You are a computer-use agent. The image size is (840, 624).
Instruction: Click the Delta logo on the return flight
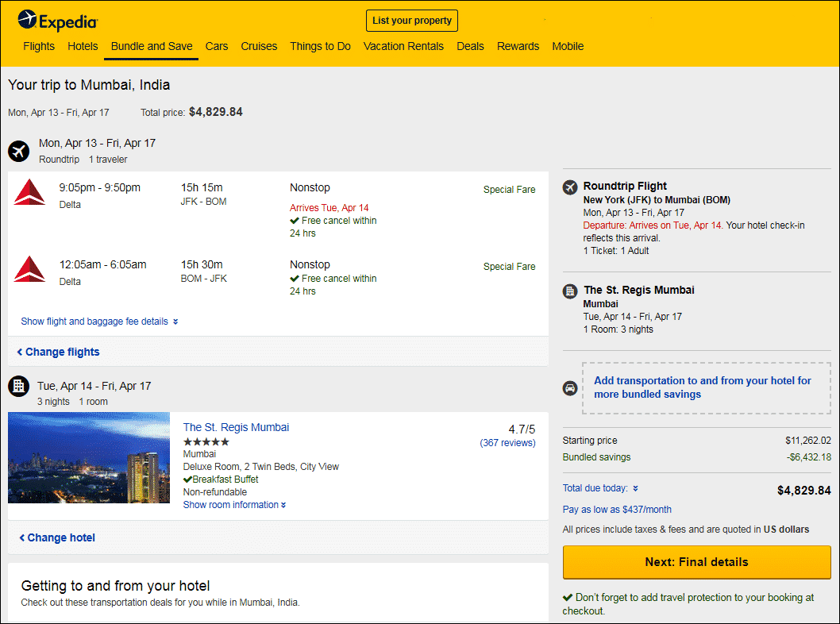click(x=29, y=270)
